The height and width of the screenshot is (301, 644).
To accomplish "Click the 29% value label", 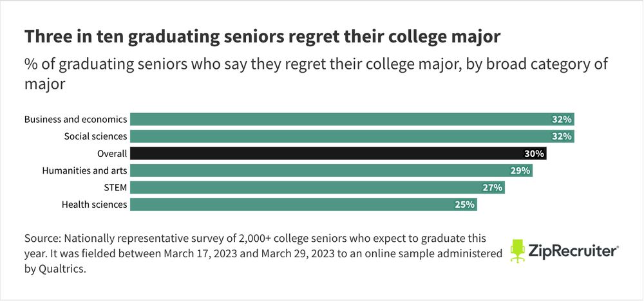I will point(520,170).
